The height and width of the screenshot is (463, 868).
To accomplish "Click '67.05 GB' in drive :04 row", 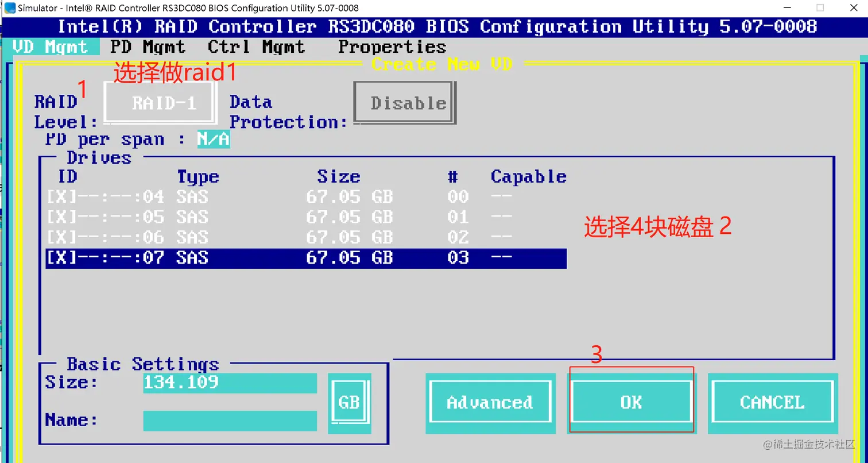I will pyautogui.click(x=350, y=197).
